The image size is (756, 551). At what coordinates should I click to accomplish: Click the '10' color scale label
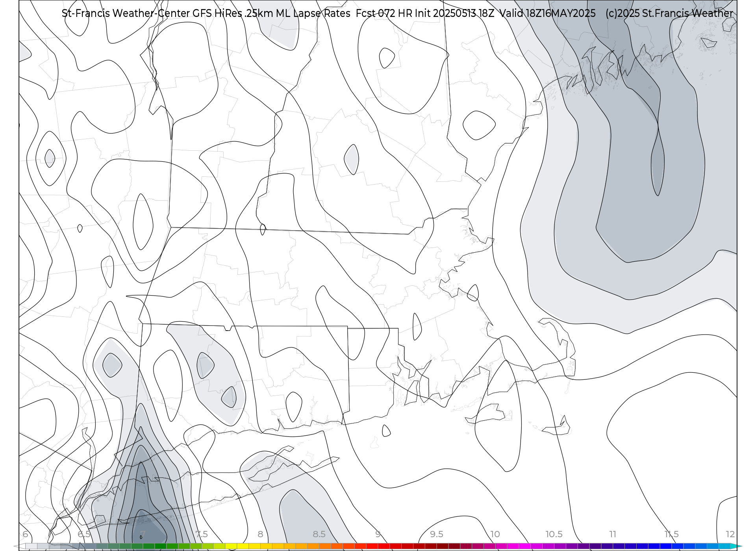click(495, 534)
